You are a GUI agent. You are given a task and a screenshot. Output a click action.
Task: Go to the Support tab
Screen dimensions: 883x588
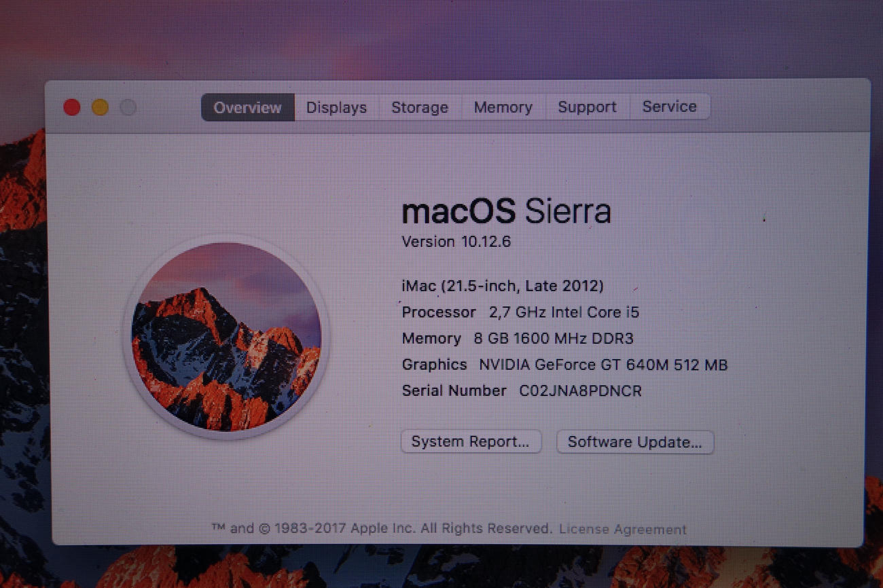tap(588, 107)
